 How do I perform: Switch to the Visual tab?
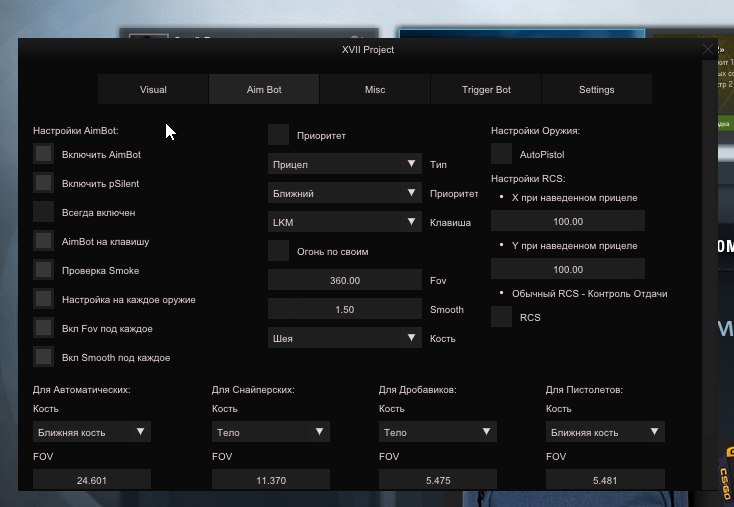[153, 89]
